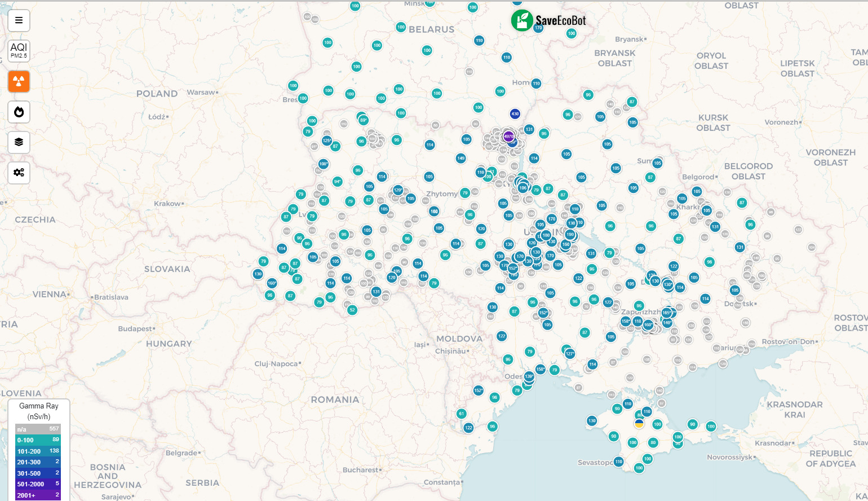Toggle the 101-200 legend range
The width and height of the screenshot is (868, 501).
[x=38, y=451]
